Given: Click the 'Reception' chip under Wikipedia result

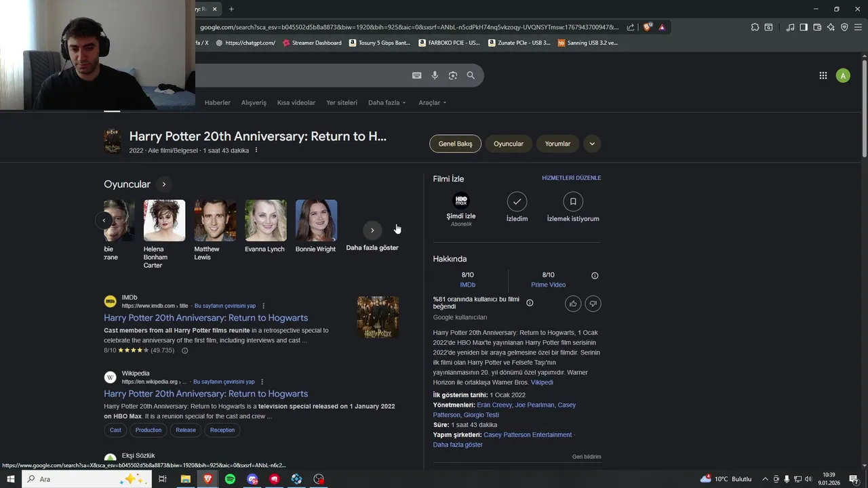Looking at the screenshot, I should 222,430.
